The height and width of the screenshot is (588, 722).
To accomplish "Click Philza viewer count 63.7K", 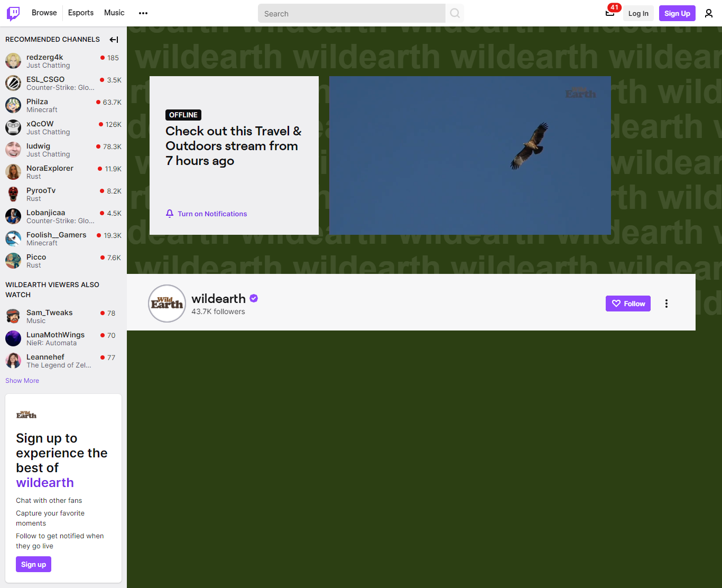I will (x=112, y=102).
